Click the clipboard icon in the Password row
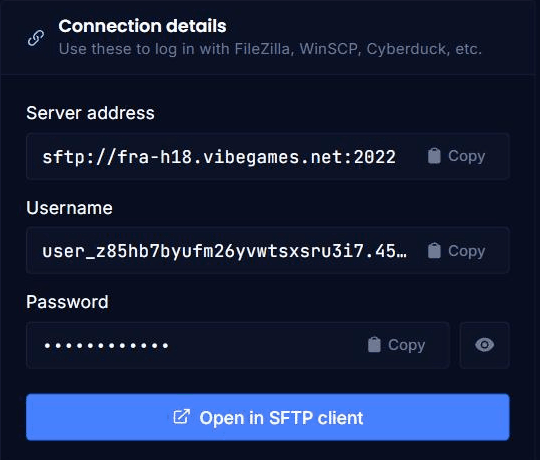 tap(374, 345)
